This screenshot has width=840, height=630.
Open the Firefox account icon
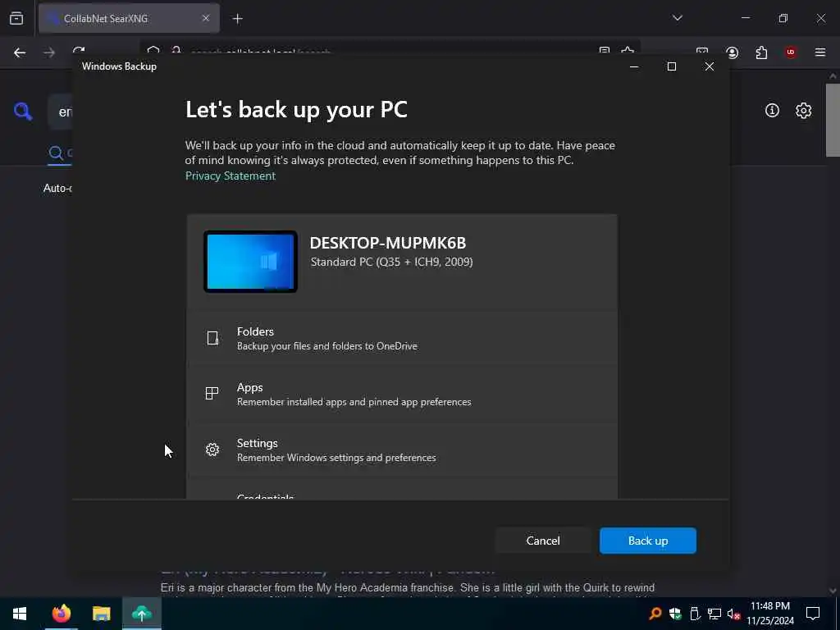point(733,52)
